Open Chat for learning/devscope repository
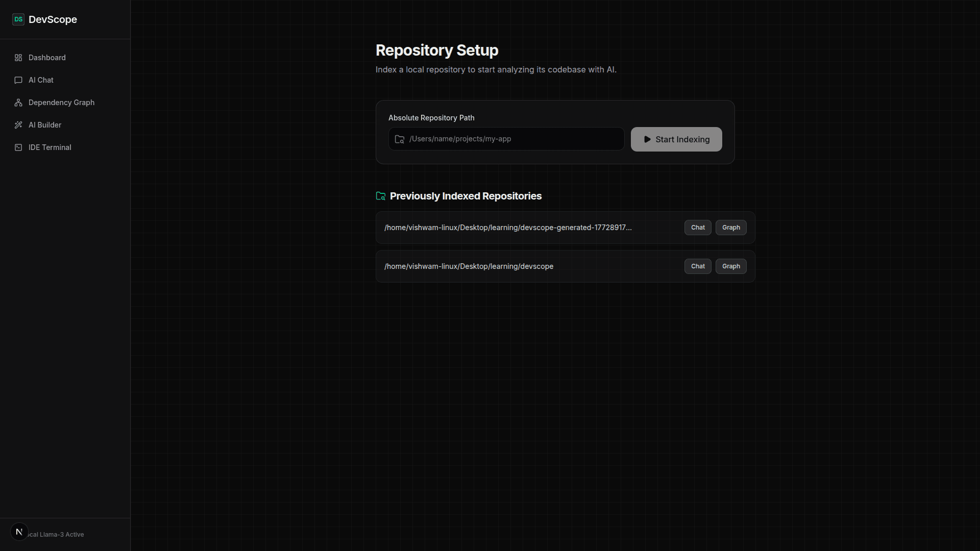Screen dimensions: 980x551 click(x=698, y=266)
